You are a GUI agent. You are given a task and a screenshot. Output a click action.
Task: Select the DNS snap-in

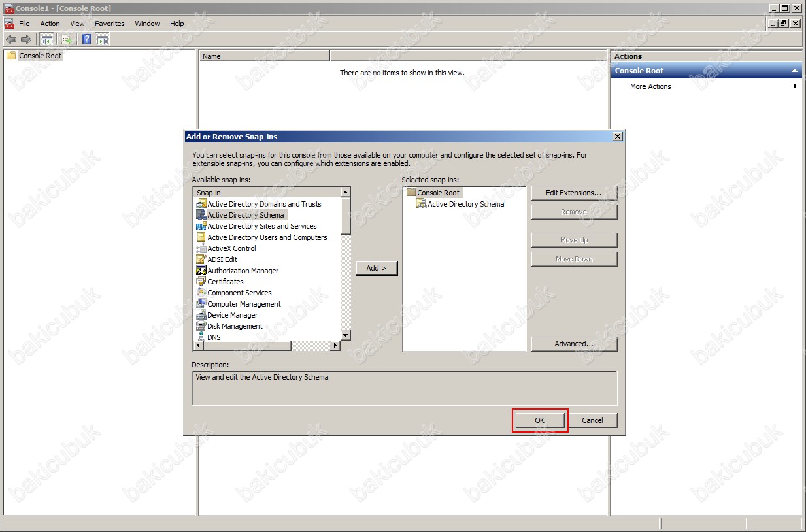pyautogui.click(x=209, y=337)
